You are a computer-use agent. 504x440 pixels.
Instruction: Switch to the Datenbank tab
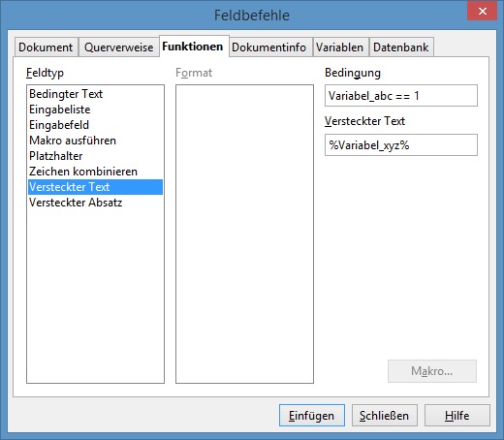[x=401, y=47]
